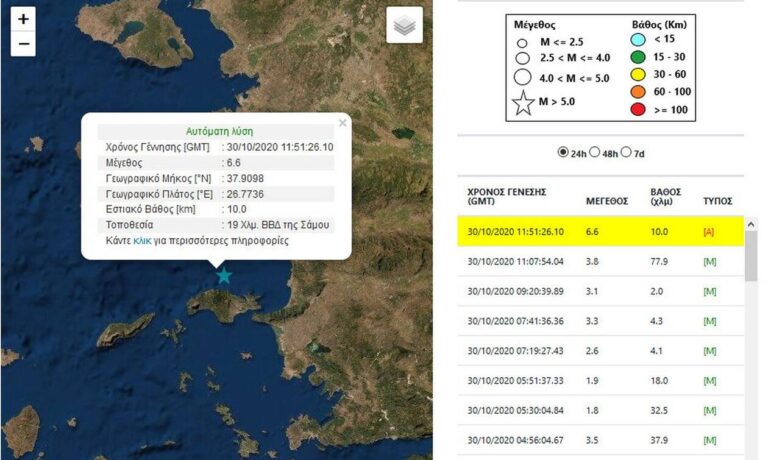Follow the 'κλικ' link for more info

[x=142, y=241]
